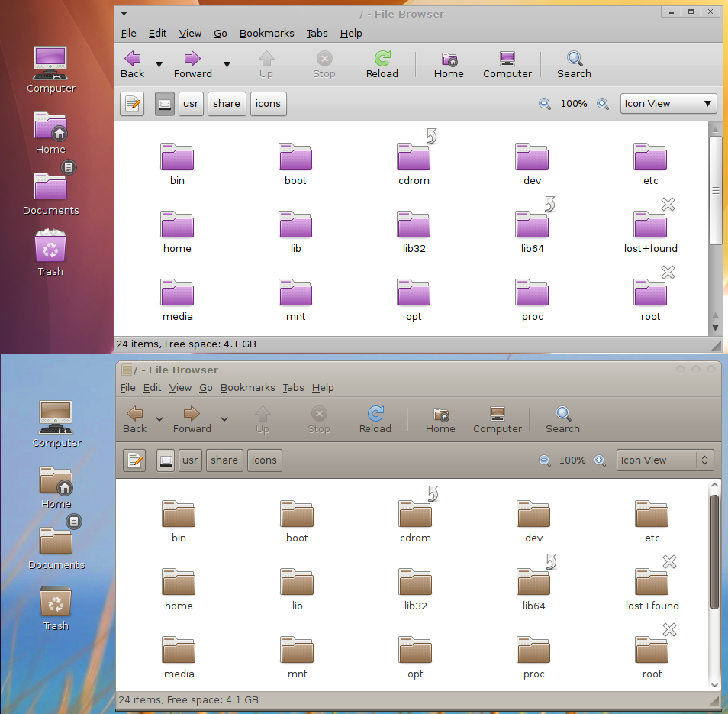The height and width of the screenshot is (714, 728).
Task: Zoom in with plus magnifier, bottom window
Action: point(600,460)
